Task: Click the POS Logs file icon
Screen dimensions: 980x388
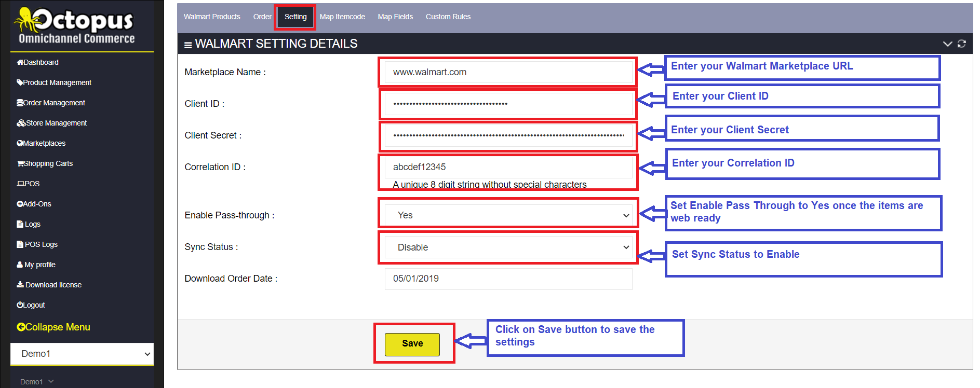Action: point(20,244)
